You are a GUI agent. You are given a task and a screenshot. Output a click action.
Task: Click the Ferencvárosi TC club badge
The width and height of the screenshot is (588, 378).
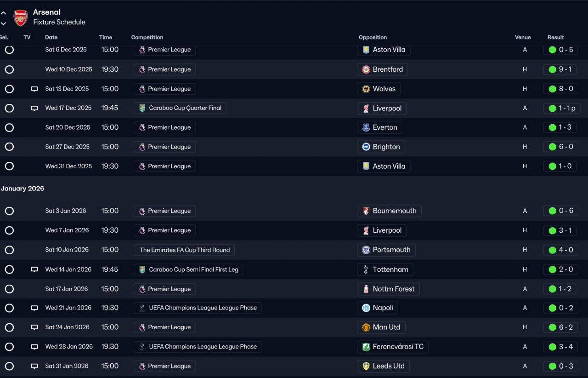click(366, 347)
